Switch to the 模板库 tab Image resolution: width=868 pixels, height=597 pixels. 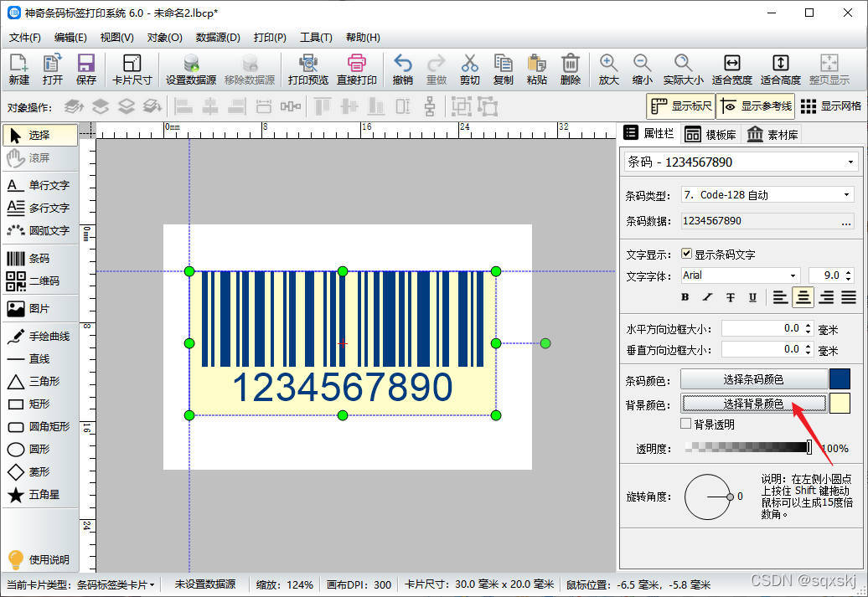tap(710, 134)
